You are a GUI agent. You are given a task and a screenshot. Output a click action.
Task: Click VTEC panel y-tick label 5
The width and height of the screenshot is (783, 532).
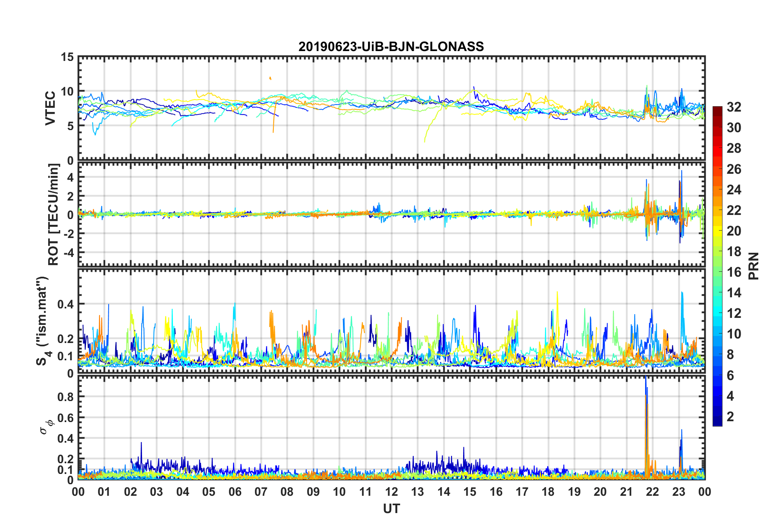70,126
